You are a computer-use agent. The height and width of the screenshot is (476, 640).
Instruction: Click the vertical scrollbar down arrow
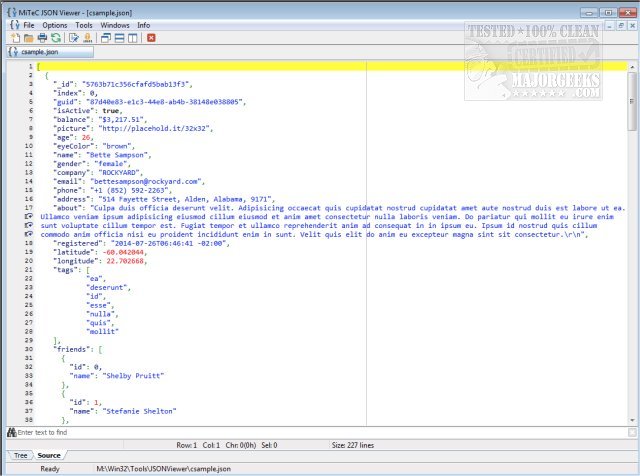[x=633, y=420]
